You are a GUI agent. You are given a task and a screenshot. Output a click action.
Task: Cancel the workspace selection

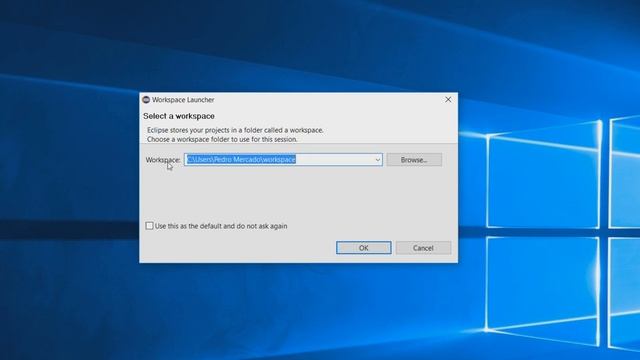(x=423, y=248)
